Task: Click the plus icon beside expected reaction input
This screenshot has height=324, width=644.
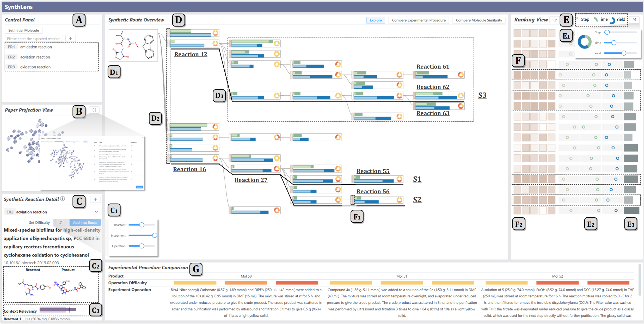Action: [x=70, y=38]
